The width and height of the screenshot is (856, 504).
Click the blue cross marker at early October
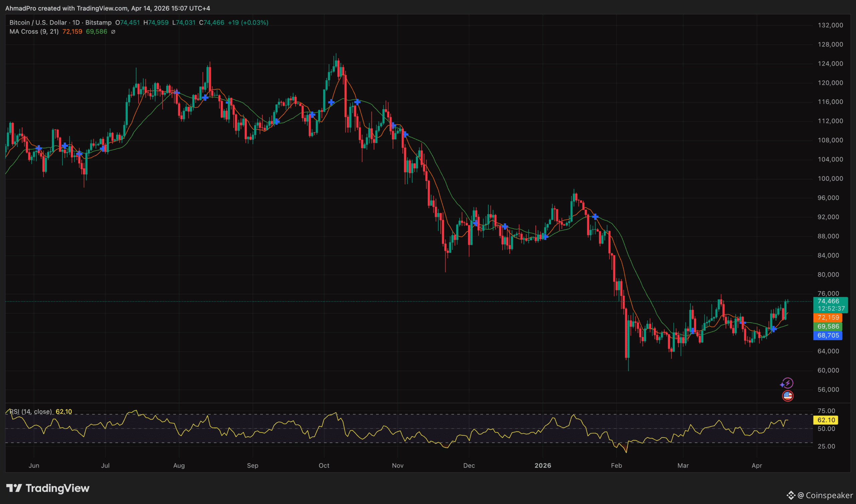point(331,102)
